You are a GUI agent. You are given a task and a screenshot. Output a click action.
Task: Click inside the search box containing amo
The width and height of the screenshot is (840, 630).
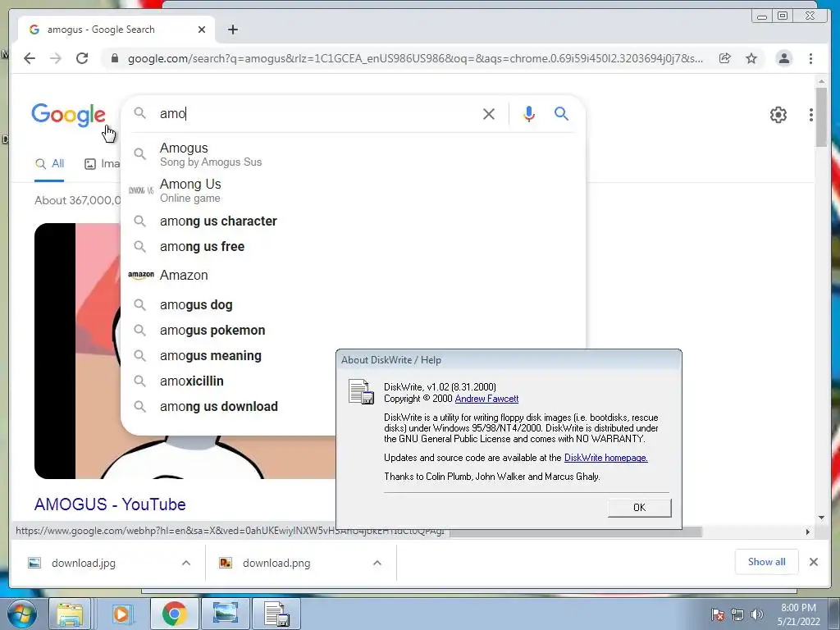pyautogui.click(x=316, y=113)
